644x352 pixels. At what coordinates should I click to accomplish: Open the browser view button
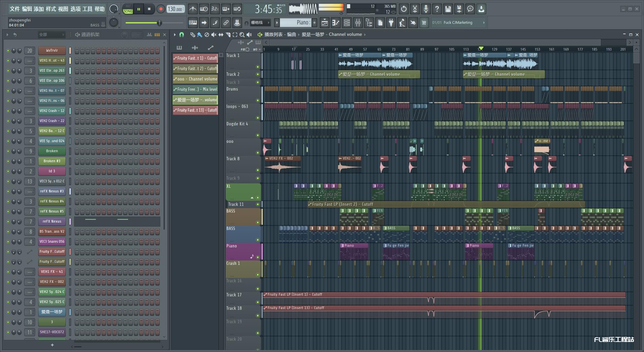click(369, 22)
